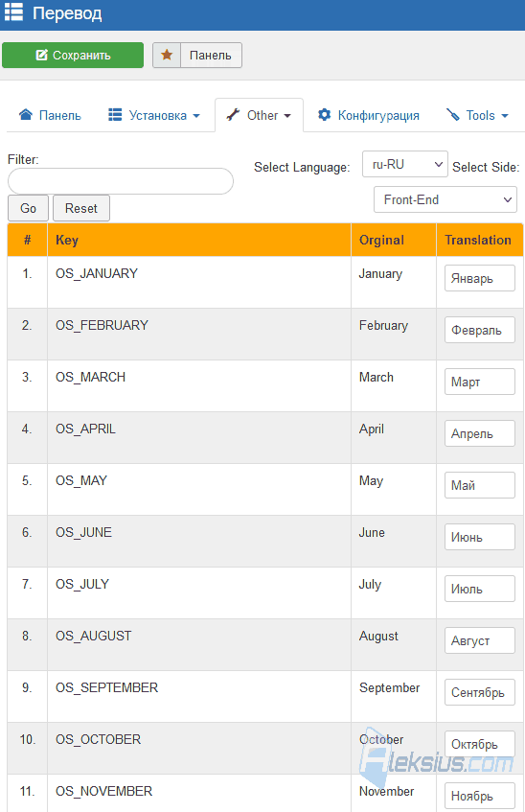Click the # column header

point(28,240)
